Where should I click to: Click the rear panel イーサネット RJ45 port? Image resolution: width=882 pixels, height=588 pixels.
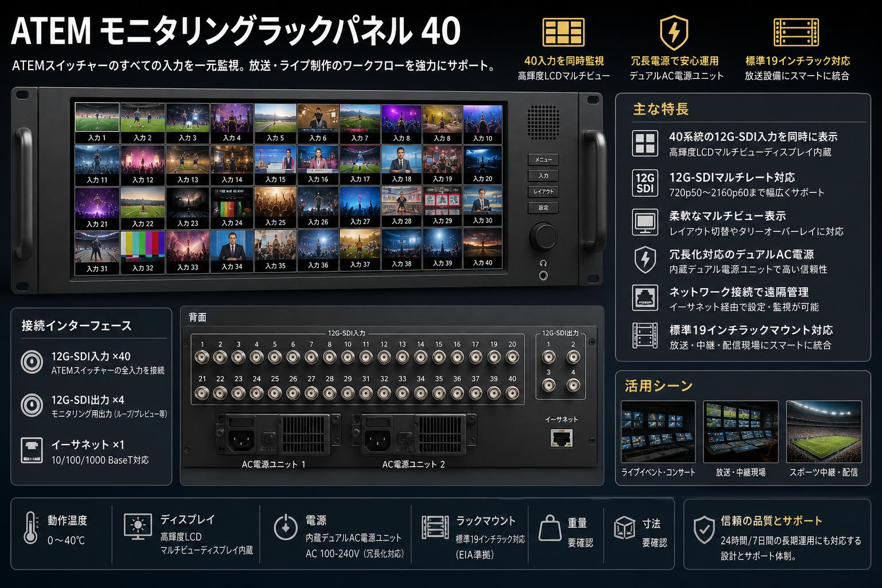[x=560, y=438]
